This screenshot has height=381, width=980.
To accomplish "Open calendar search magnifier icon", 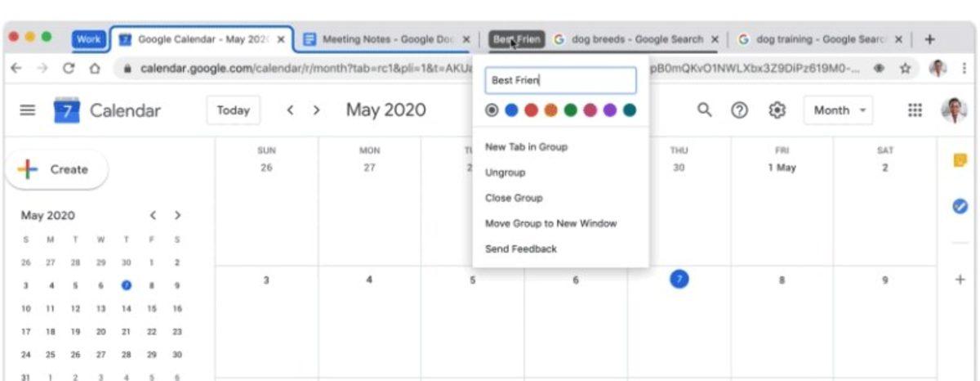I will click(x=704, y=110).
